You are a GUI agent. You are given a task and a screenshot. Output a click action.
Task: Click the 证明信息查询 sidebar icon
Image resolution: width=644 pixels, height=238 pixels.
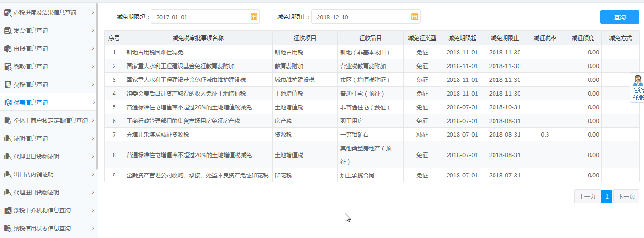pyautogui.click(x=8, y=139)
